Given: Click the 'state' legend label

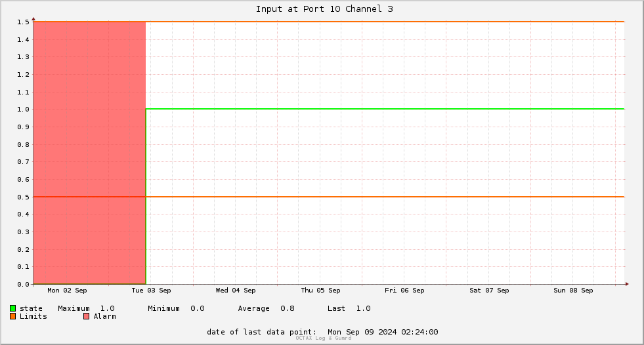Looking at the screenshot, I should (32, 308).
